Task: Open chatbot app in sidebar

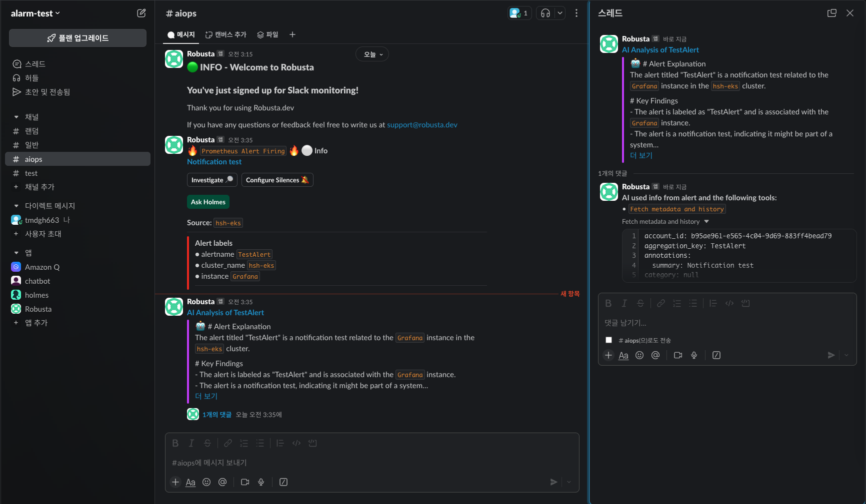Action: point(77,281)
